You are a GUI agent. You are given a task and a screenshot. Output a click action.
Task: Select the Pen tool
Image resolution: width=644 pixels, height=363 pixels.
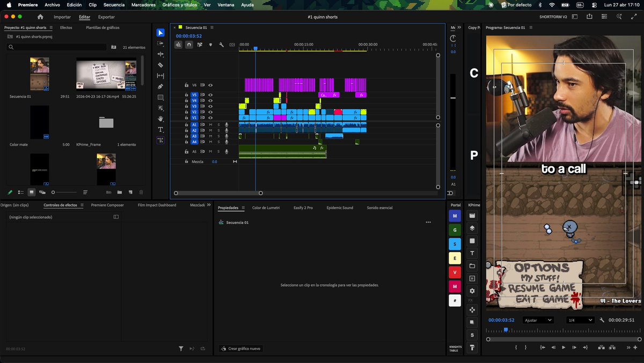pyautogui.click(x=160, y=86)
